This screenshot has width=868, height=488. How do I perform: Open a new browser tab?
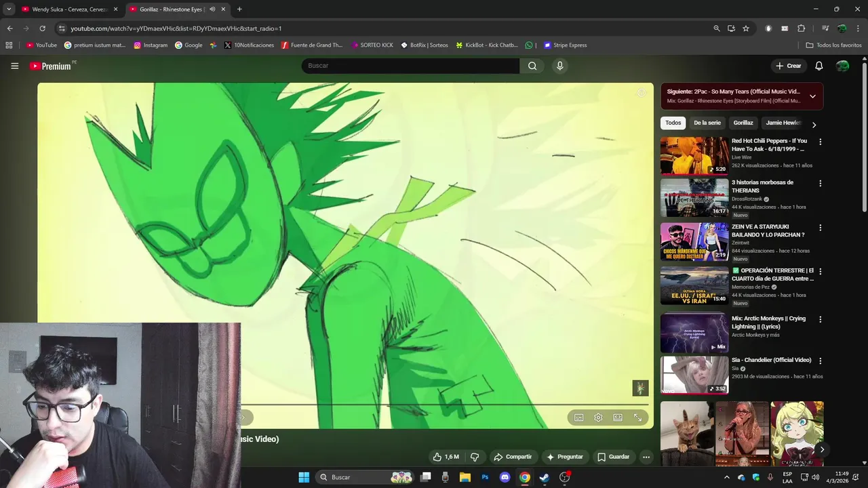pos(239,9)
